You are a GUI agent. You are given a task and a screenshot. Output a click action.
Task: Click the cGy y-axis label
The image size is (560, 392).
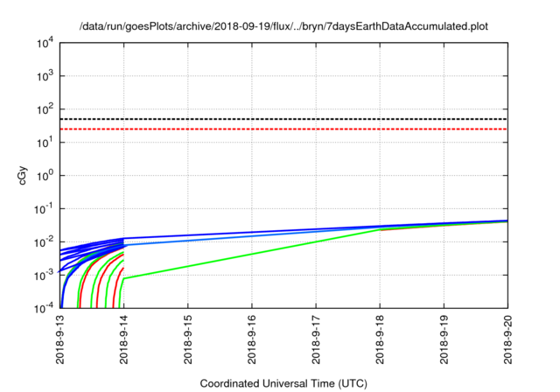(x=22, y=176)
